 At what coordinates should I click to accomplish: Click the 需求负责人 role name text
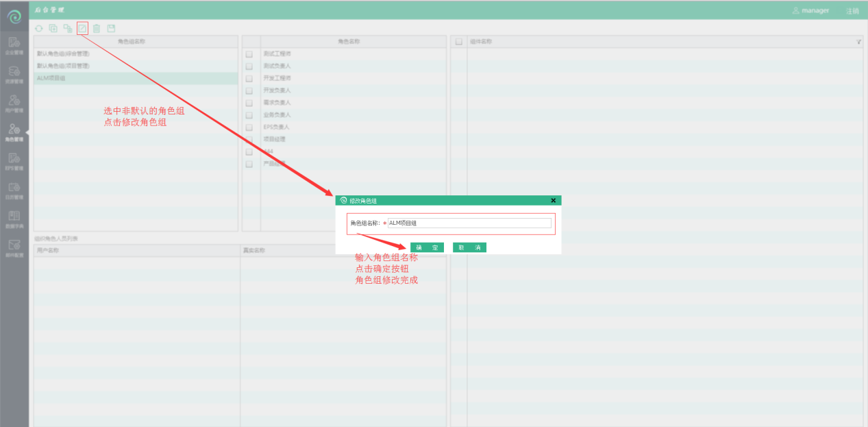pyautogui.click(x=277, y=103)
